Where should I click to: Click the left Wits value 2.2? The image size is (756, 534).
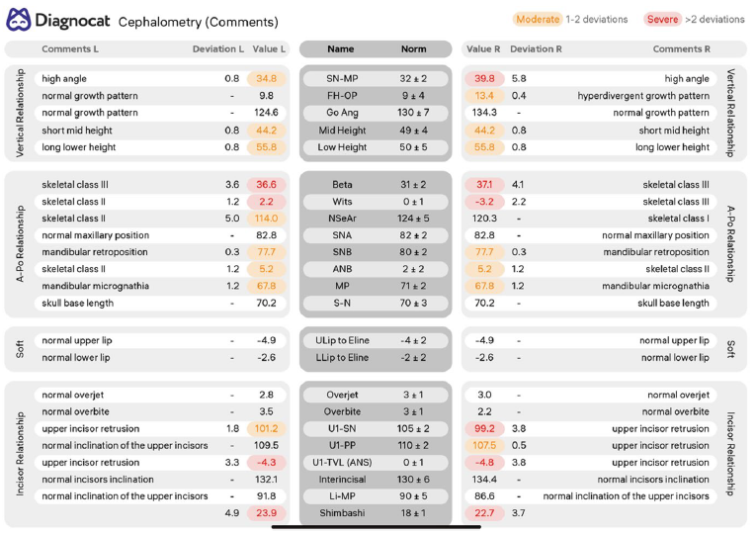[x=266, y=202]
